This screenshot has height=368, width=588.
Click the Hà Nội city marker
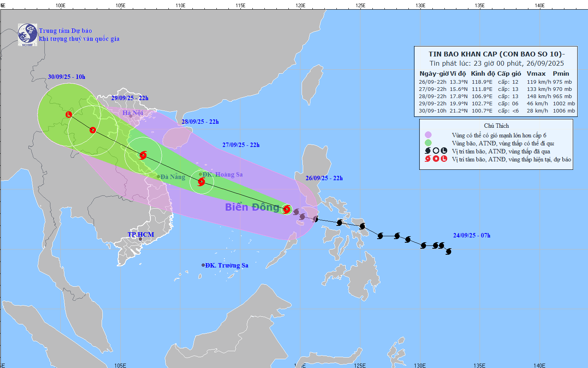tap(130, 116)
